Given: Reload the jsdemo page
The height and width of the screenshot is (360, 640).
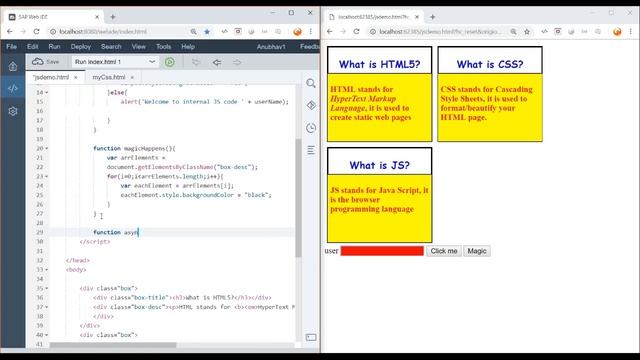Looking at the screenshot, I should (356, 31).
